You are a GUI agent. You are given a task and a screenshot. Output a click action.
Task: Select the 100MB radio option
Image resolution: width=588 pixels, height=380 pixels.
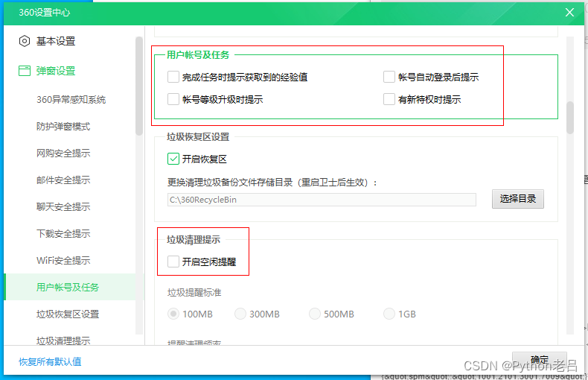173,314
